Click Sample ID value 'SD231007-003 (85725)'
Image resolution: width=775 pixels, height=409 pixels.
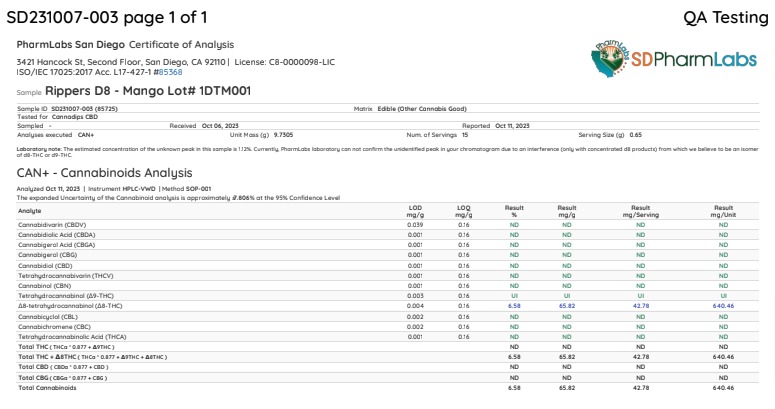click(85, 109)
